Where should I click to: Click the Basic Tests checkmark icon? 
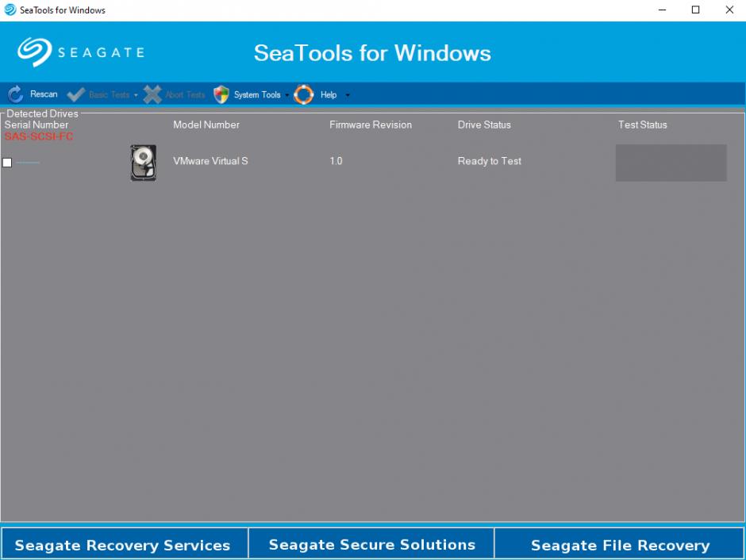tap(75, 94)
